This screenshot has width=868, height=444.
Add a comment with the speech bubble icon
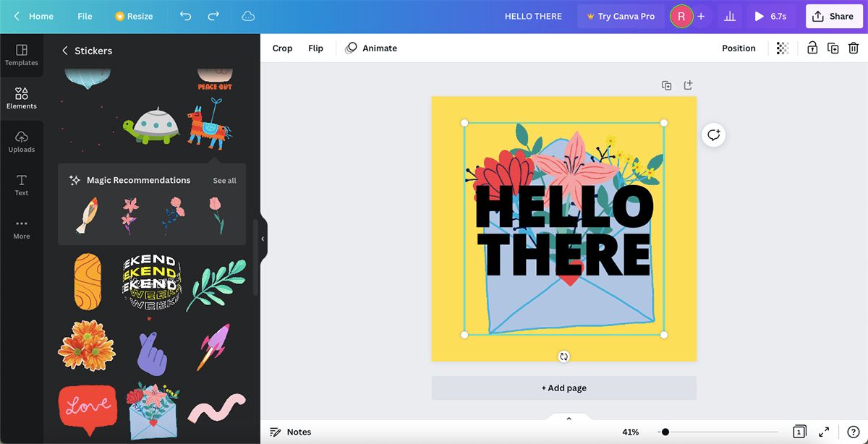click(x=714, y=135)
